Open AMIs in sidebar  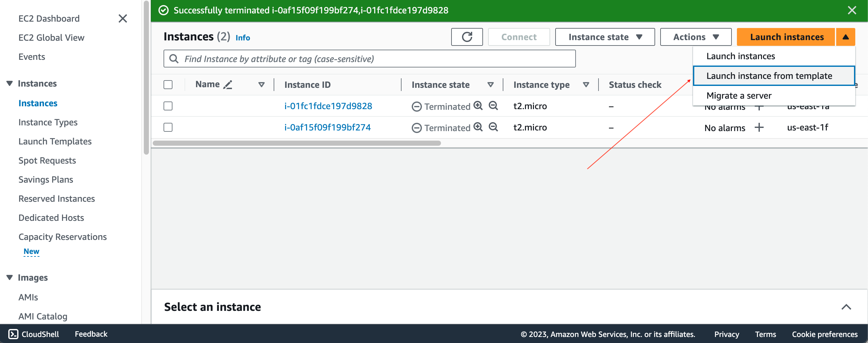(x=28, y=297)
